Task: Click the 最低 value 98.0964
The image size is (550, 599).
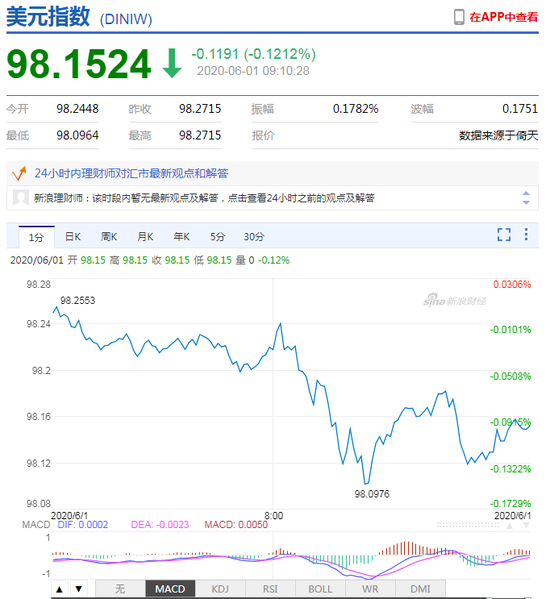Action: tap(78, 135)
